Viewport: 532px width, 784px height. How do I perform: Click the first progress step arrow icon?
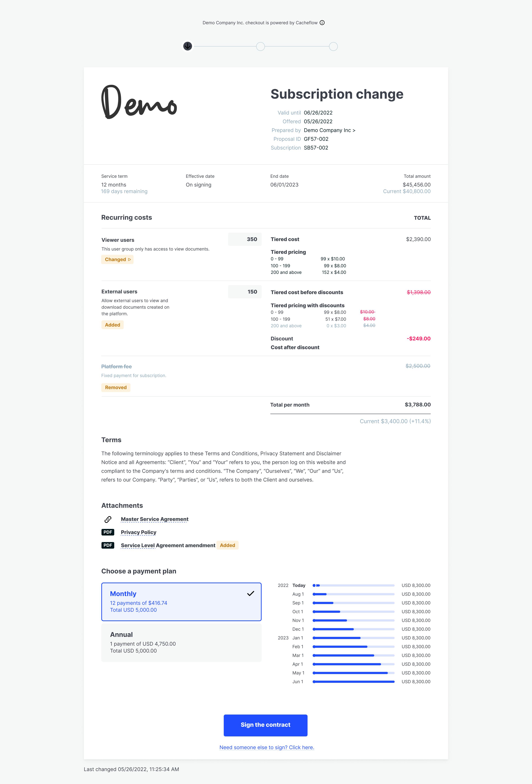(188, 46)
